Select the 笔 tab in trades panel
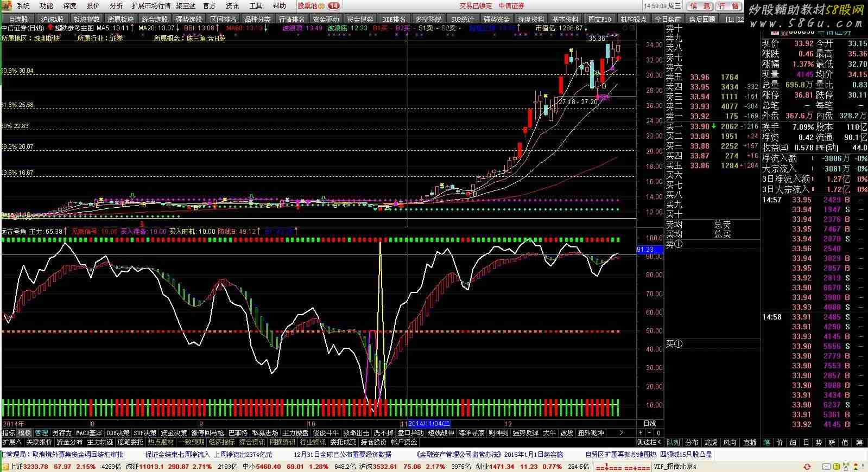Image resolution: width=868 pixels, height=472 pixels. pyautogui.click(x=766, y=443)
